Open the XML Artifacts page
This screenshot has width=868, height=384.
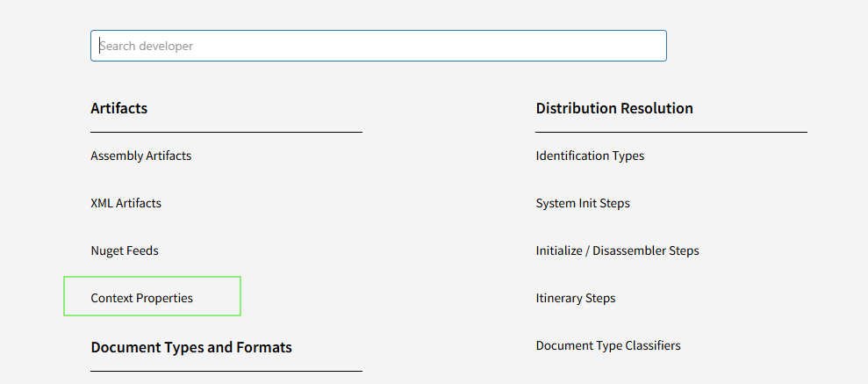pyautogui.click(x=126, y=203)
